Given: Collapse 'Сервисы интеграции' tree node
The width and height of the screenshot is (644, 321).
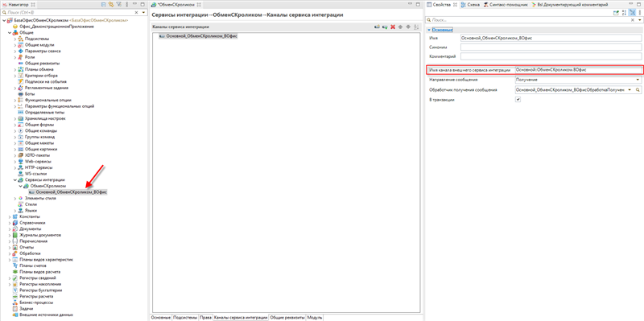Looking at the screenshot, I should 15,179.
